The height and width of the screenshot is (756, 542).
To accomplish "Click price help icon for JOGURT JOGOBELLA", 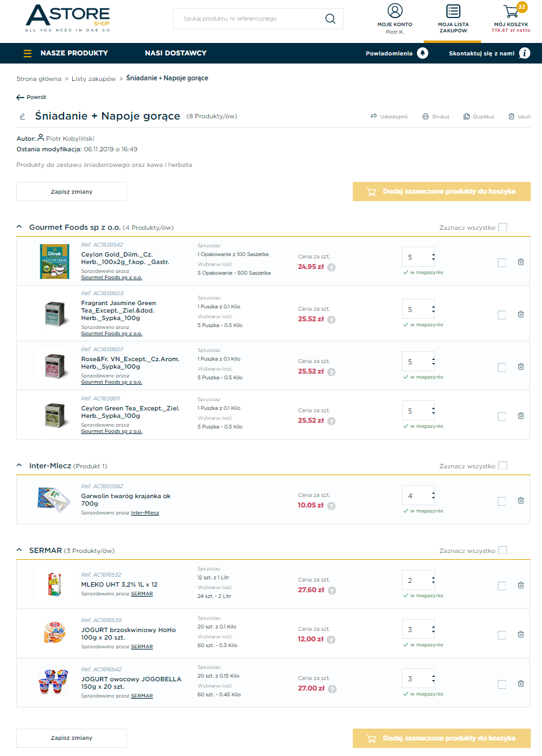I will (x=332, y=689).
